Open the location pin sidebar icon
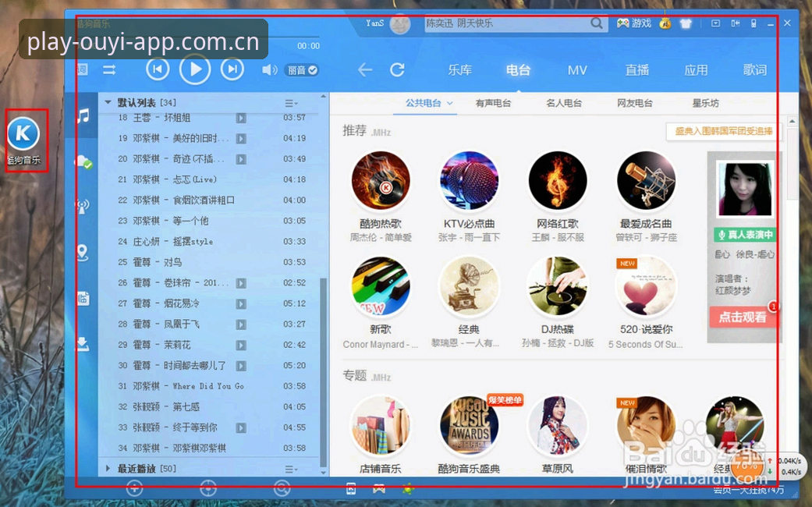Screen dimensions: 812x507 pos(83,252)
